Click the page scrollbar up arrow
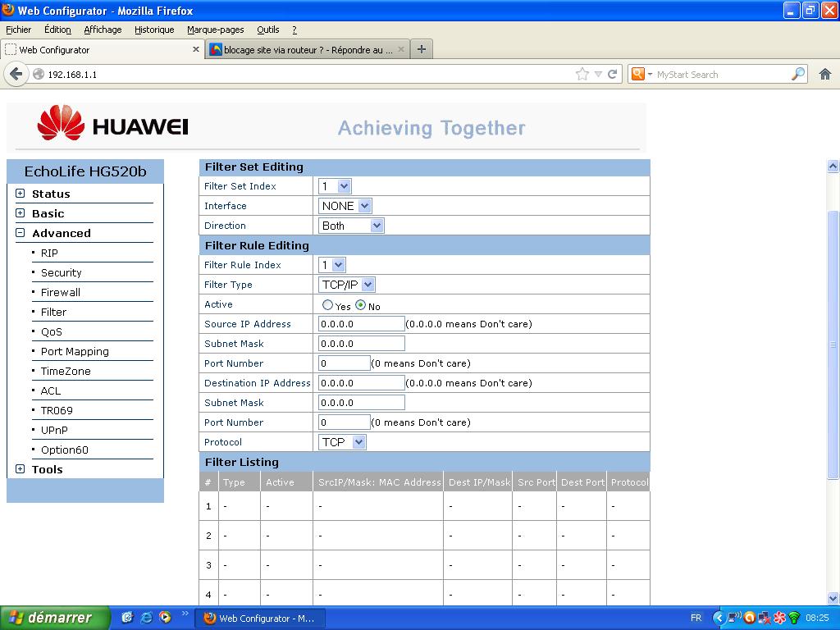840x630 pixels. pos(833,166)
